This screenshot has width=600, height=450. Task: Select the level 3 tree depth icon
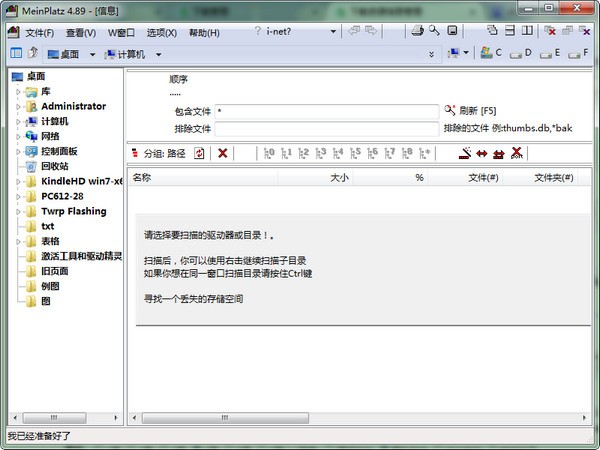321,153
